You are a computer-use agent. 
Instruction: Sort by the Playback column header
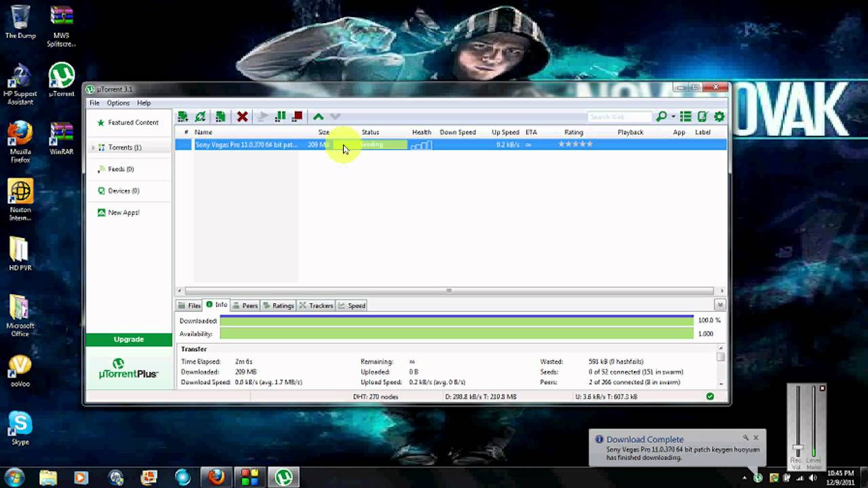630,132
